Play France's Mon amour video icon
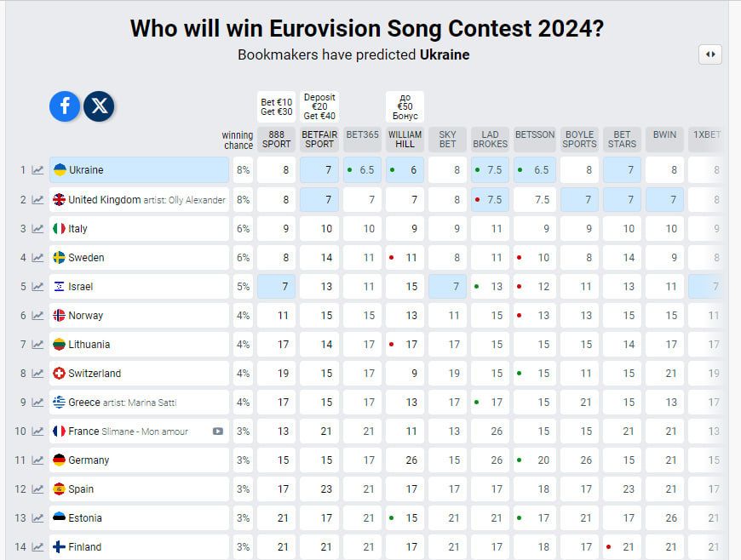 (218, 431)
